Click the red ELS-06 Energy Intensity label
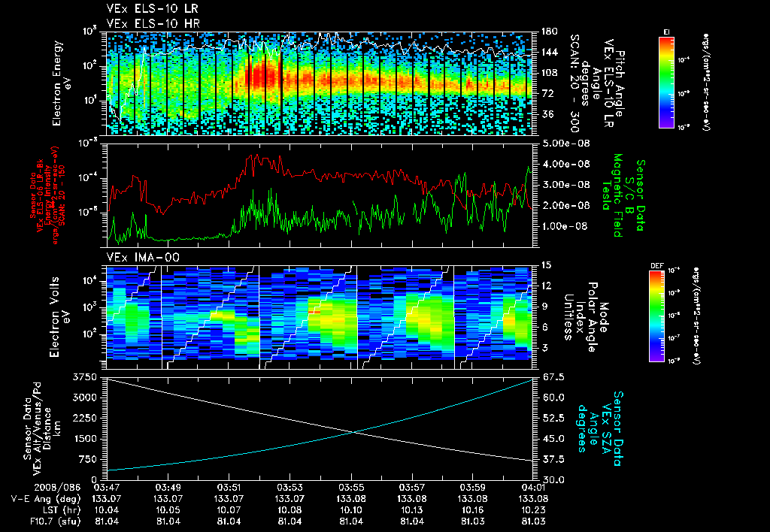The width and height of the screenshot is (770, 532). (x=47, y=195)
